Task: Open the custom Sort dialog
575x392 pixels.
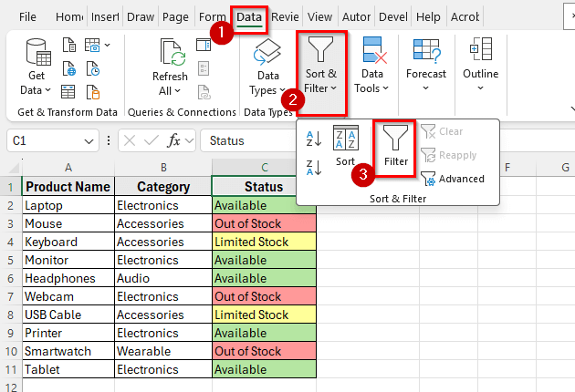Action: pos(345,146)
